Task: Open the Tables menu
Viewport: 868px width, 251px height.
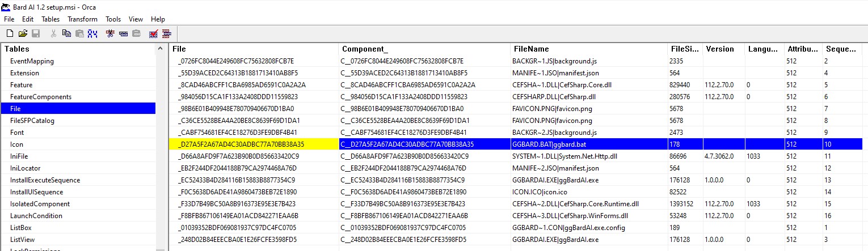Action: click(50, 19)
